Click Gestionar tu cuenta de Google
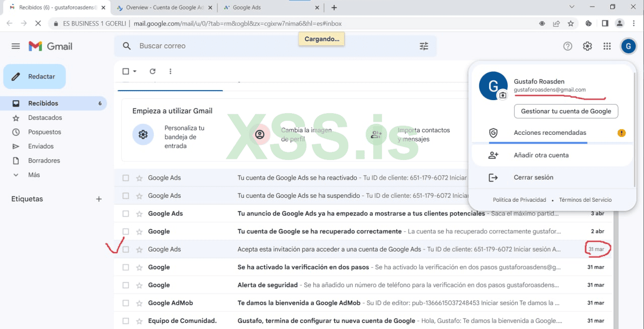 click(x=566, y=111)
